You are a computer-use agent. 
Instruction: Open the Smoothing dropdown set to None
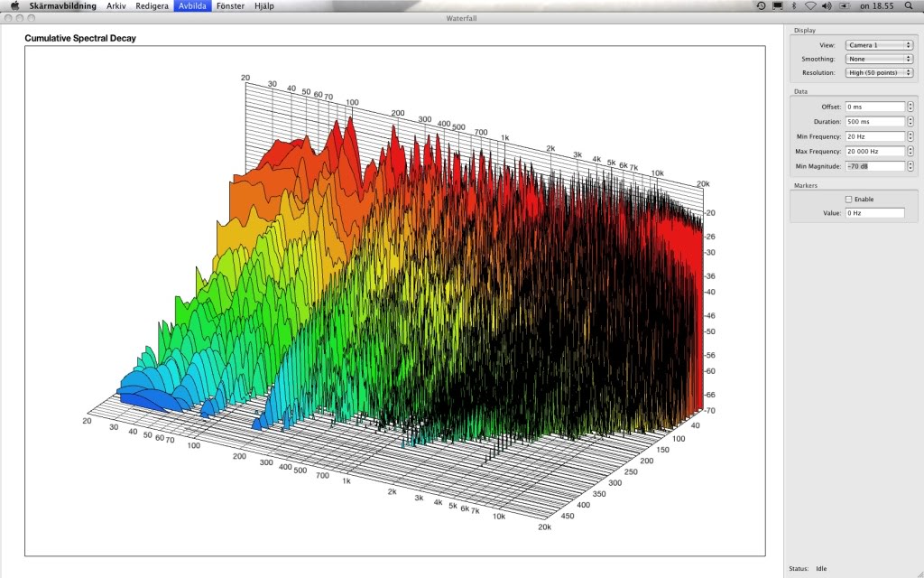coord(879,59)
